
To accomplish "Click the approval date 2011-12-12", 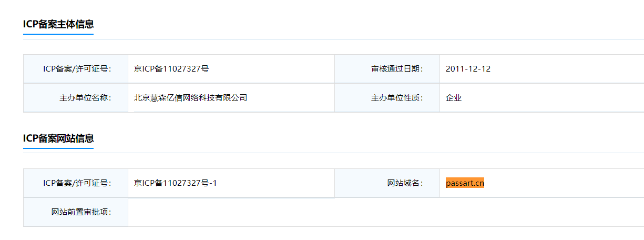I will coord(468,69).
